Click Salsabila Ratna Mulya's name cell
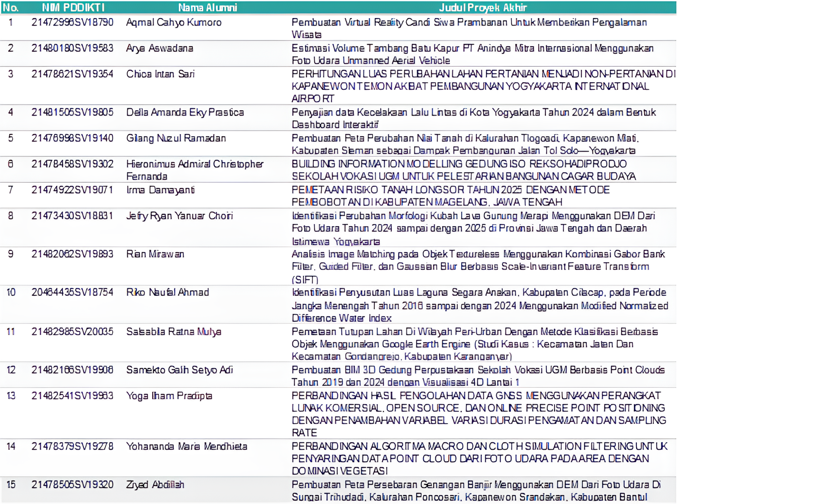The width and height of the screenshot is (824, 504). pyautogui.click(x=173, y=332)
